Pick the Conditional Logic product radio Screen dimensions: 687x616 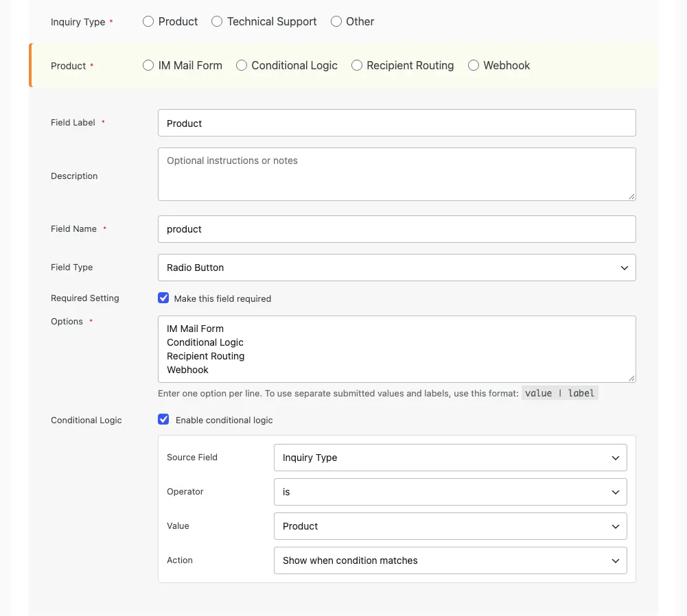pyautogui.click(x=242, y=65)
